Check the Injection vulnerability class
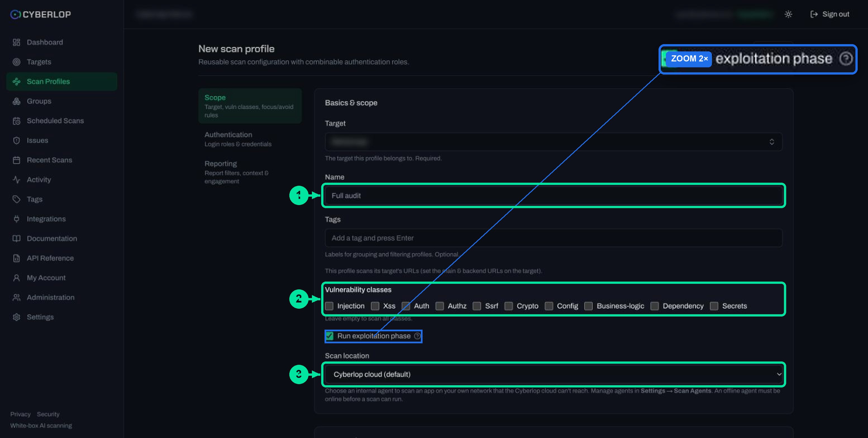868x438 pixels. pos(329,306)
